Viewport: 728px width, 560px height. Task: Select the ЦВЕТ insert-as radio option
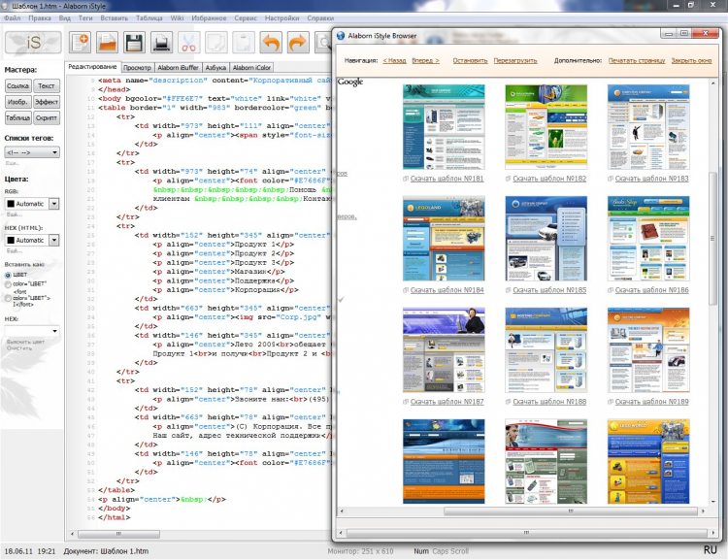click(x=9, y=275)
